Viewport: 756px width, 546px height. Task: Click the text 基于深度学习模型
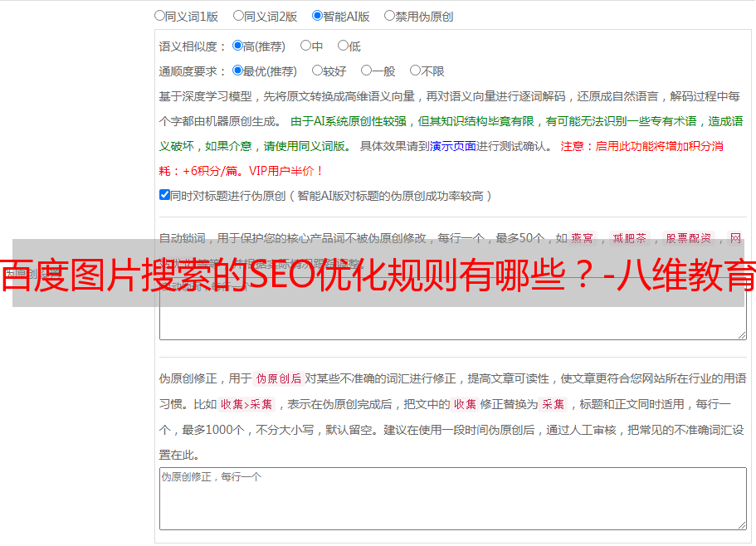click(x=206, y=96)
